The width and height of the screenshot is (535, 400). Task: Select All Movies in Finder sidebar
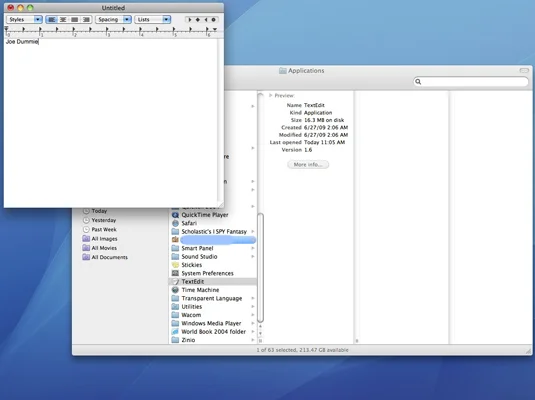coord(104,248)
